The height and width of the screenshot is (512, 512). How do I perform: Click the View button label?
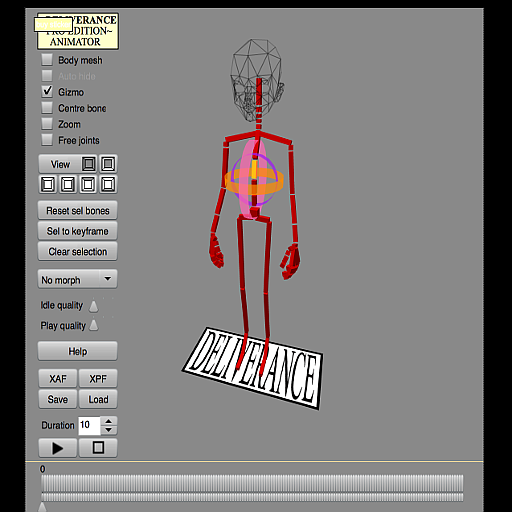click(x=60, y=164)
